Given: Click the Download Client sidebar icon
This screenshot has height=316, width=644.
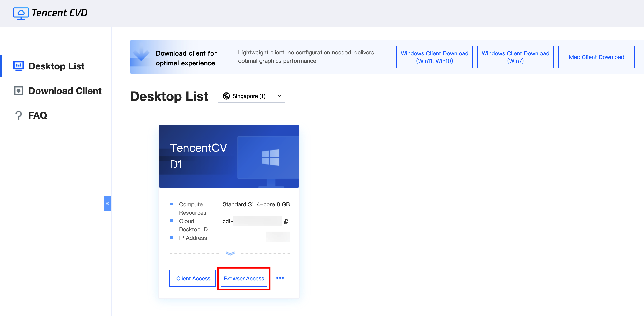Looking at the screenshot, I should tap(19, 91).
